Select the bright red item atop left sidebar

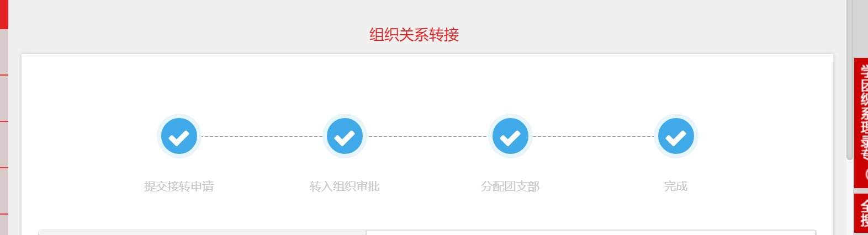point(4,14)
